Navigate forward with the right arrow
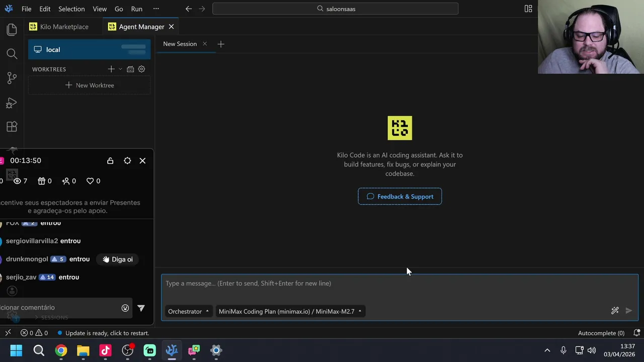Screen dimensions: 644x362 pos(202,9)
